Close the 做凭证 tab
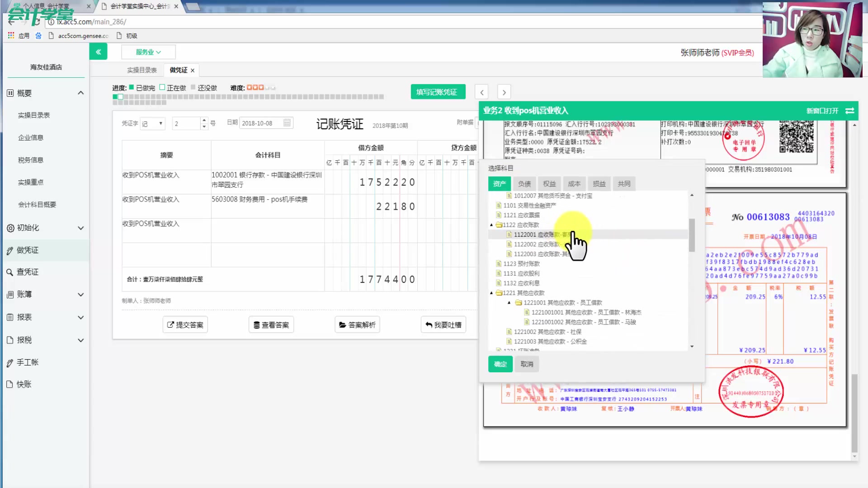Image resolution: width=868 pixels, height=488 pixels. [193, 70]
